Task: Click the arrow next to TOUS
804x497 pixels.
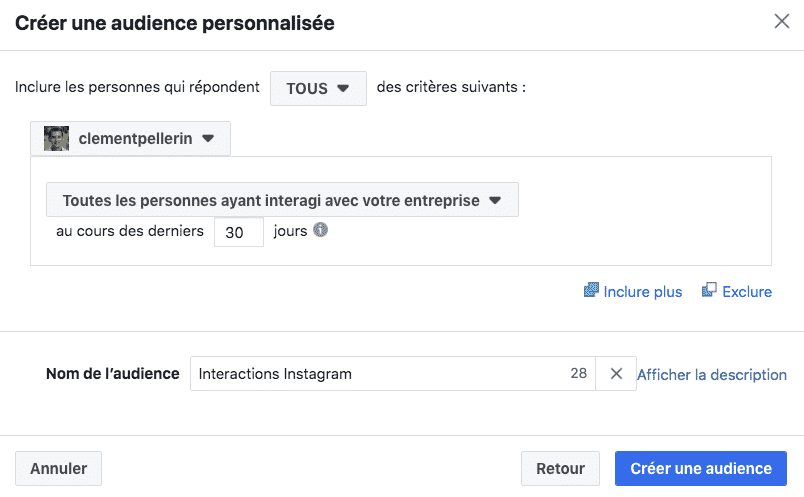Action: click(344, 88)
